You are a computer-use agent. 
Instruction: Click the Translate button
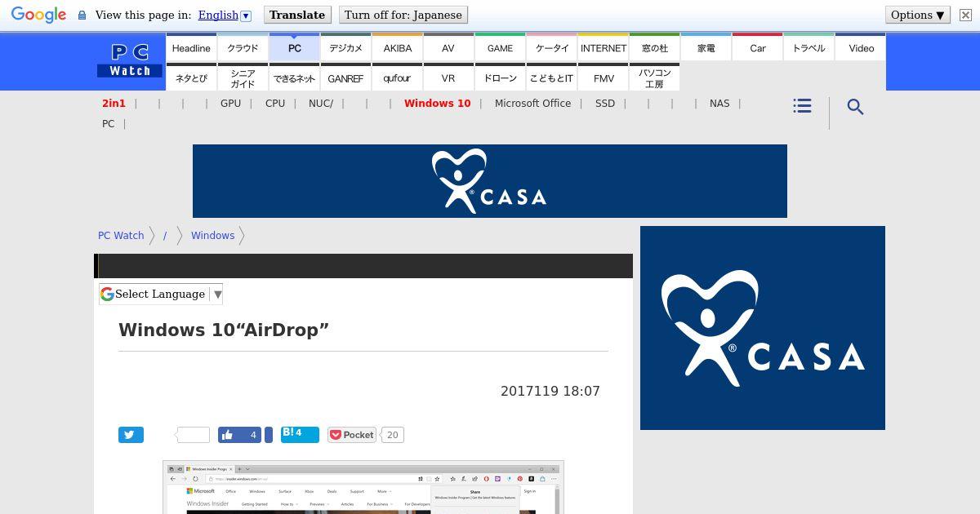297,15
